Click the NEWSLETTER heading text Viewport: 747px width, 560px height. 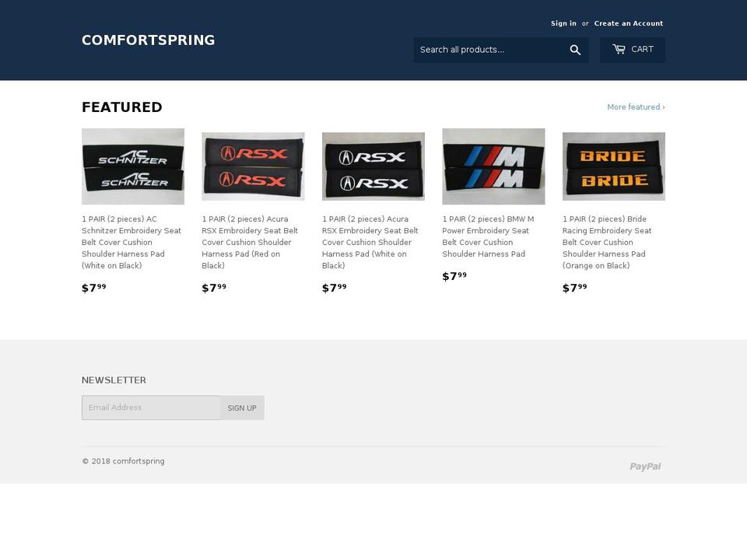click(x=114, y=380)
